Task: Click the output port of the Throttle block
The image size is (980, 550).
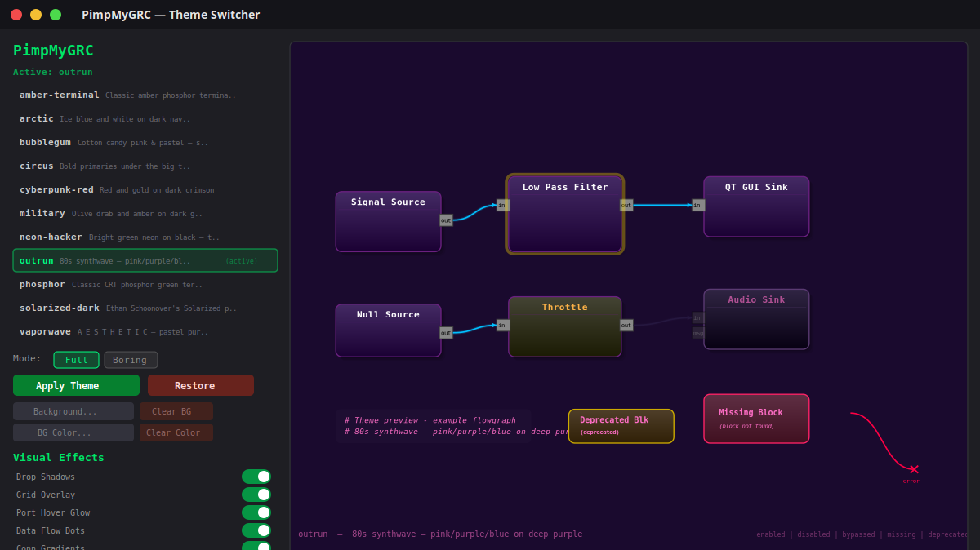Action: (x=626, y=325)
